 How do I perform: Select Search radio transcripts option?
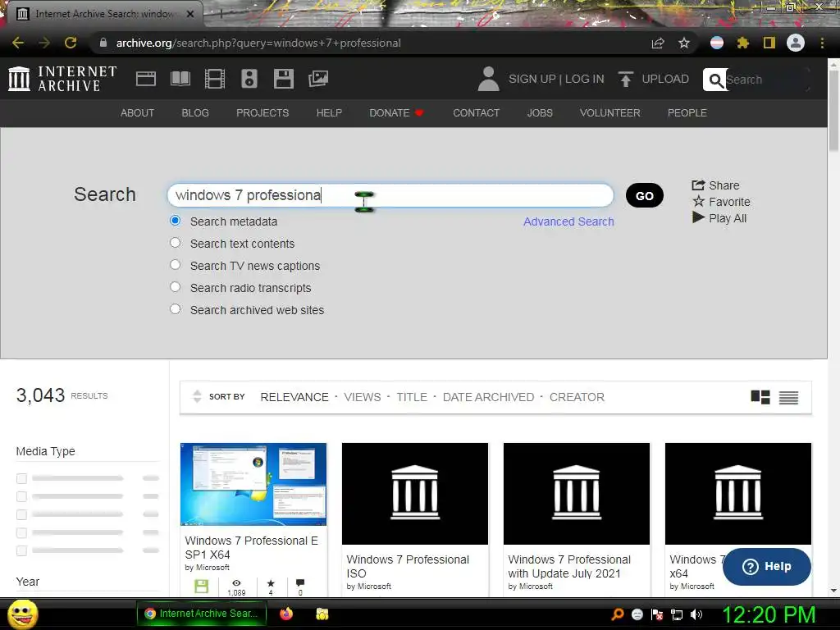click(x=176, y=286)
